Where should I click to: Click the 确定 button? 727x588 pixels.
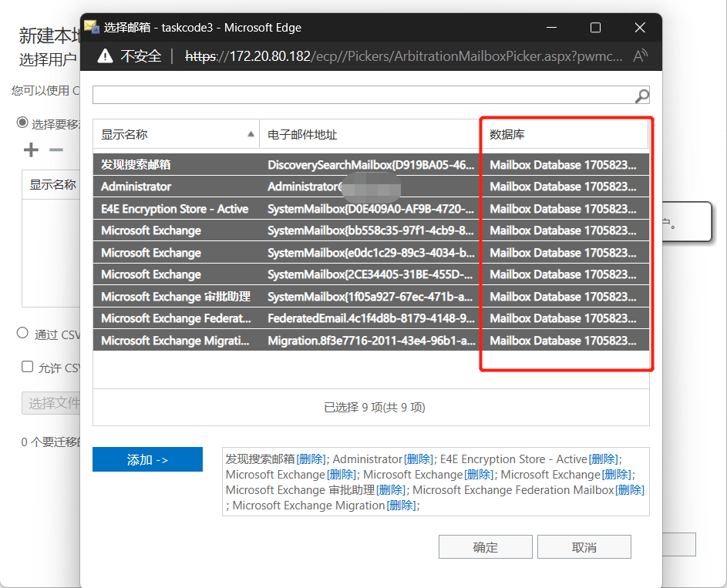[486, 546]
